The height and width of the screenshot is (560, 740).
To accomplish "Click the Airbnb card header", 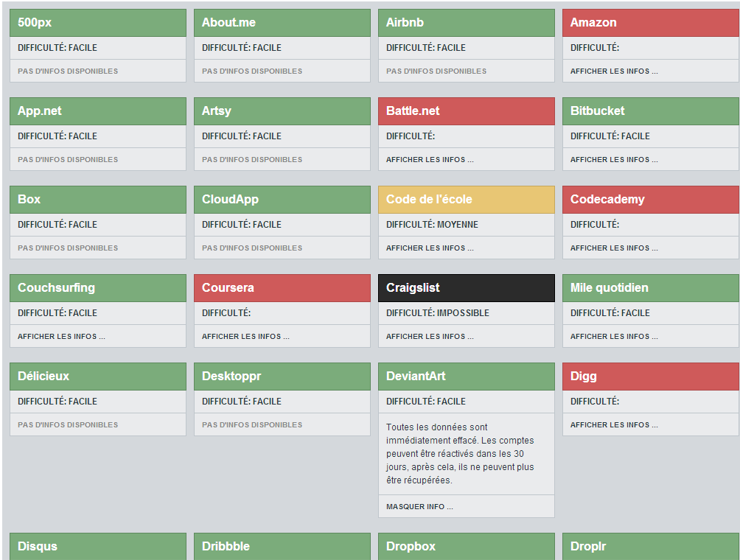I will coord(467,23).
